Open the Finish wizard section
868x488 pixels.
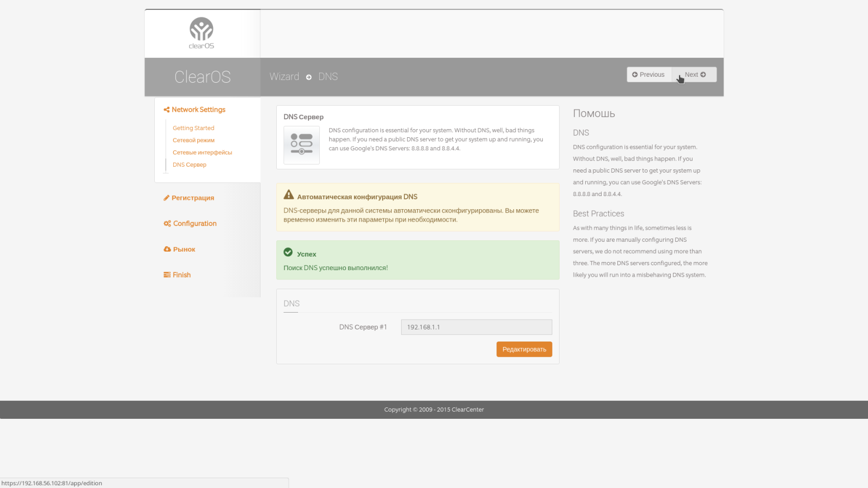(181, 275)
